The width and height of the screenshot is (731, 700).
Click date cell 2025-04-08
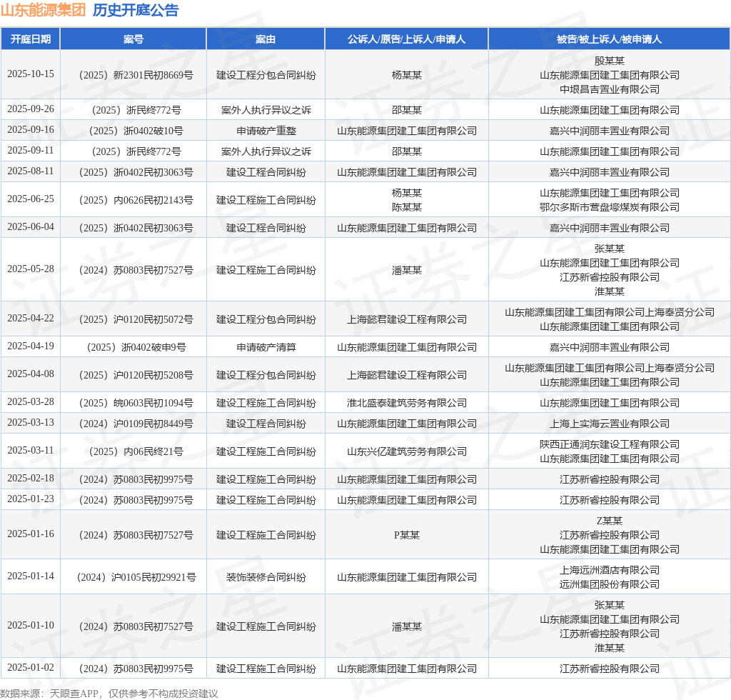point(31,374)
